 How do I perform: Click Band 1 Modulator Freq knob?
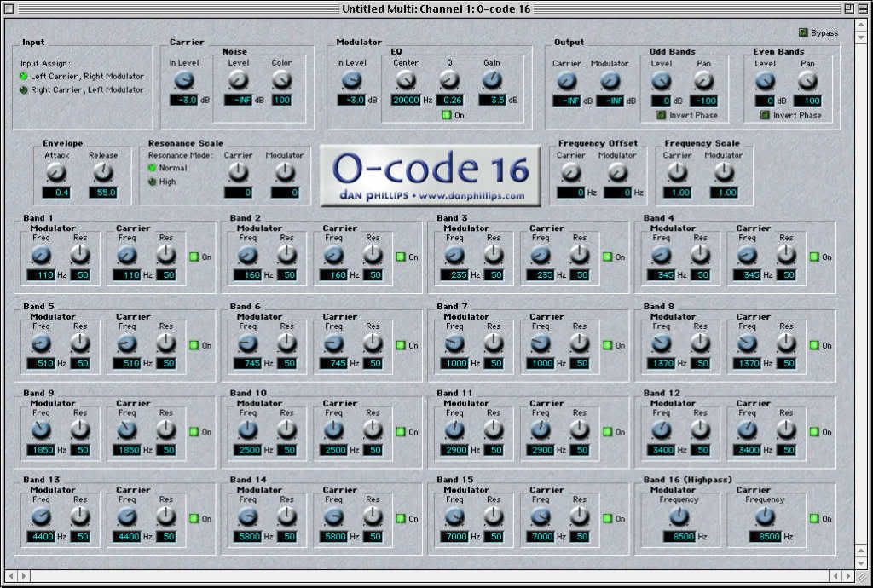(41, 255)
